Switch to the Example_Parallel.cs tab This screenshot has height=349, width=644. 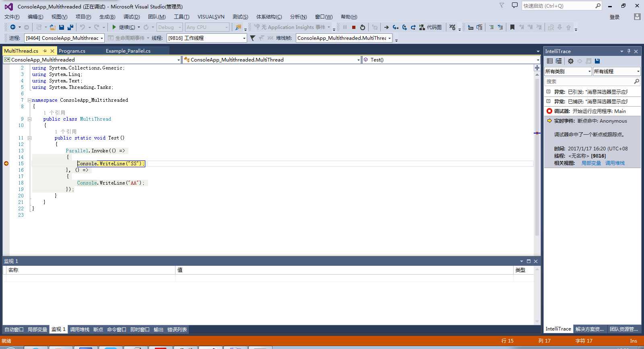point(128,51)
